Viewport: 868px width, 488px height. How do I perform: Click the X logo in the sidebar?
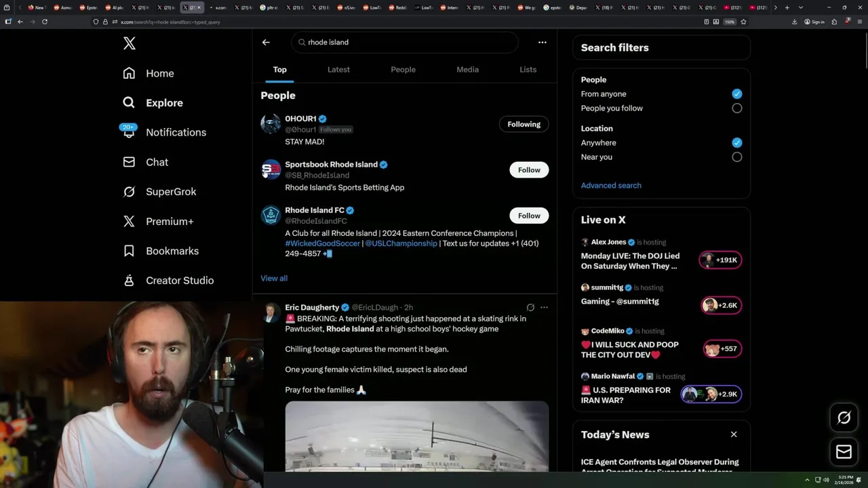[130, 44]
